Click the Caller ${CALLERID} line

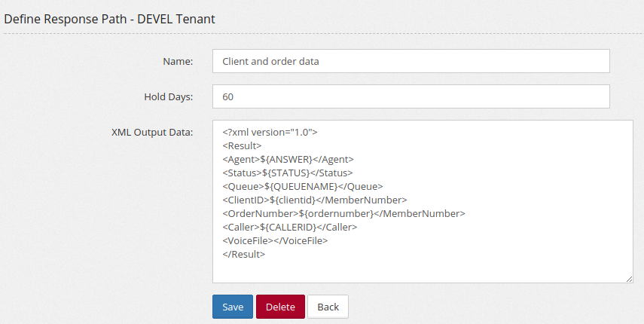290,227
